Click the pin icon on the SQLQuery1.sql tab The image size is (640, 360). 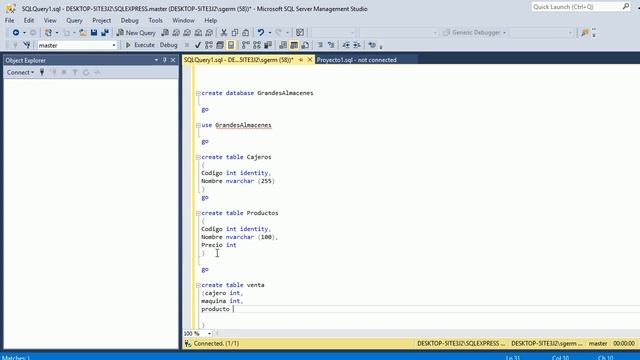tap(301, 60)
